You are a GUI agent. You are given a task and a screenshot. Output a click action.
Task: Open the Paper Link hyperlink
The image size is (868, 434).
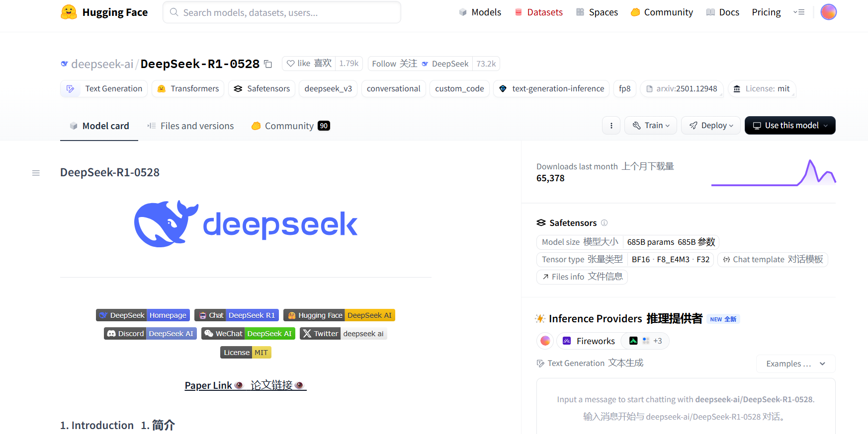tap(246, 385)
